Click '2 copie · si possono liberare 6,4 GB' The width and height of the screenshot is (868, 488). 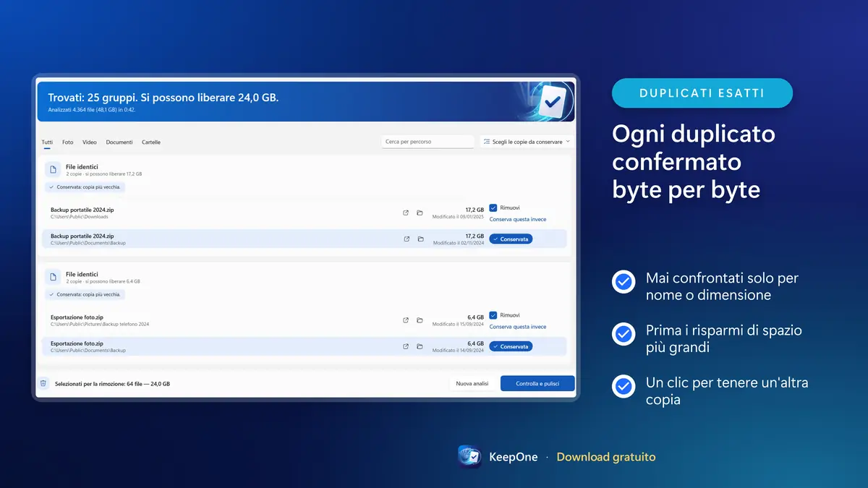pos(103,282)
